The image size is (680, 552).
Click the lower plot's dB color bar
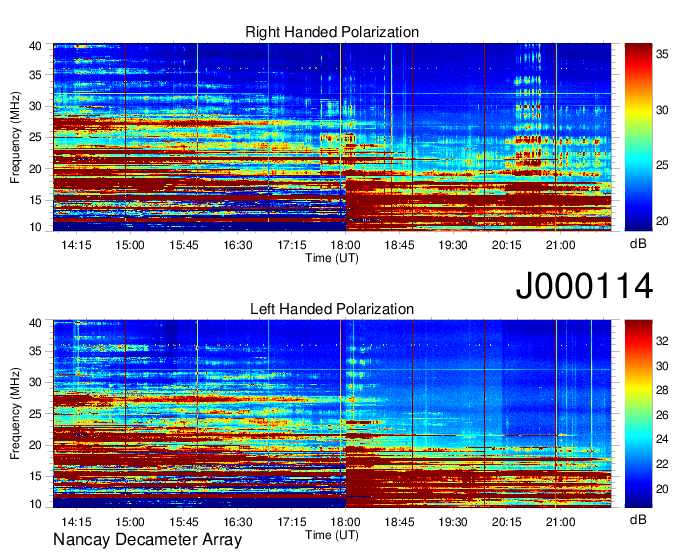(638, 414)
